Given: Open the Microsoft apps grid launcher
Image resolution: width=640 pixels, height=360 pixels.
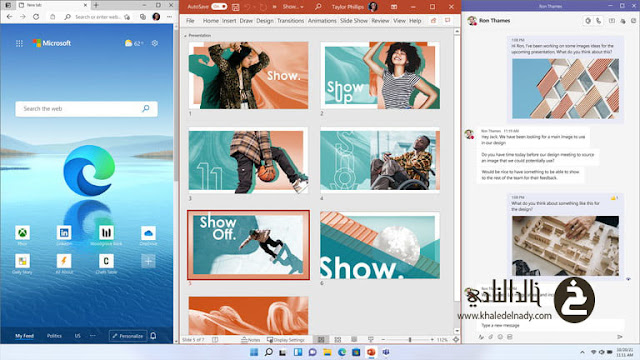Looking at the screenshot, I should coord(19,43).
